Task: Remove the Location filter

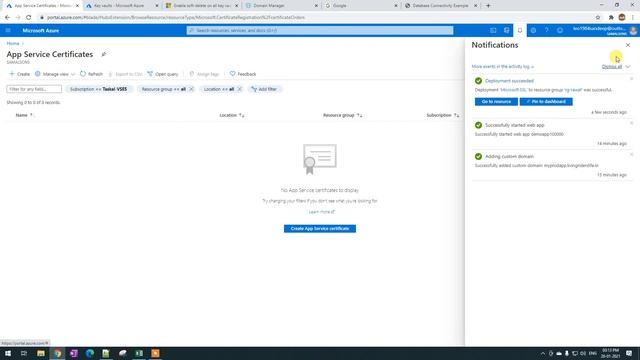Action: (240, 89)
